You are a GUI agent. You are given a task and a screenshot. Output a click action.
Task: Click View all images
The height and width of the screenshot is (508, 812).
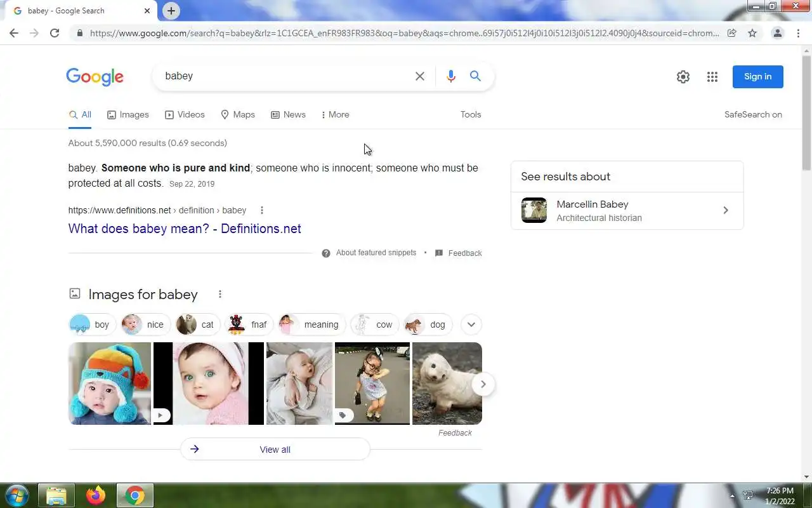pos(275,450)
